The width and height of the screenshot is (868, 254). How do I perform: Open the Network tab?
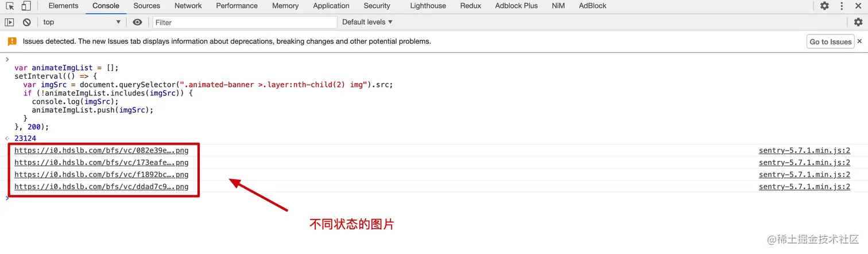(x=188, y=6)
